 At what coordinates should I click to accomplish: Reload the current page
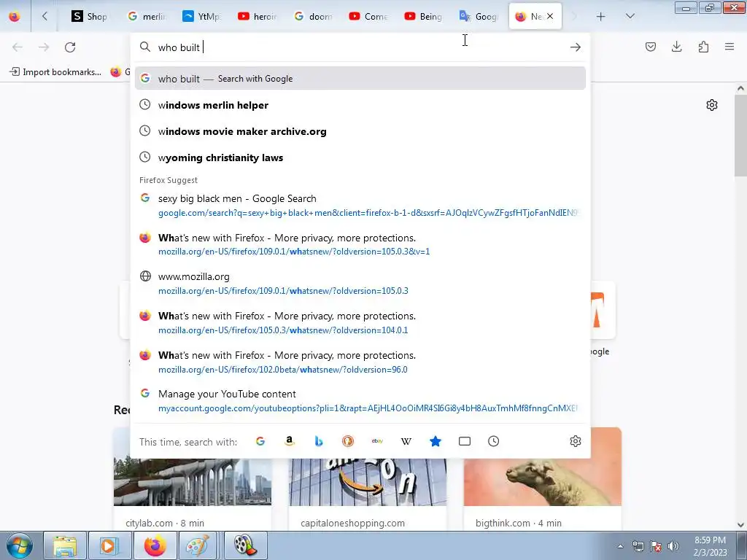click(x=70, y=47)
